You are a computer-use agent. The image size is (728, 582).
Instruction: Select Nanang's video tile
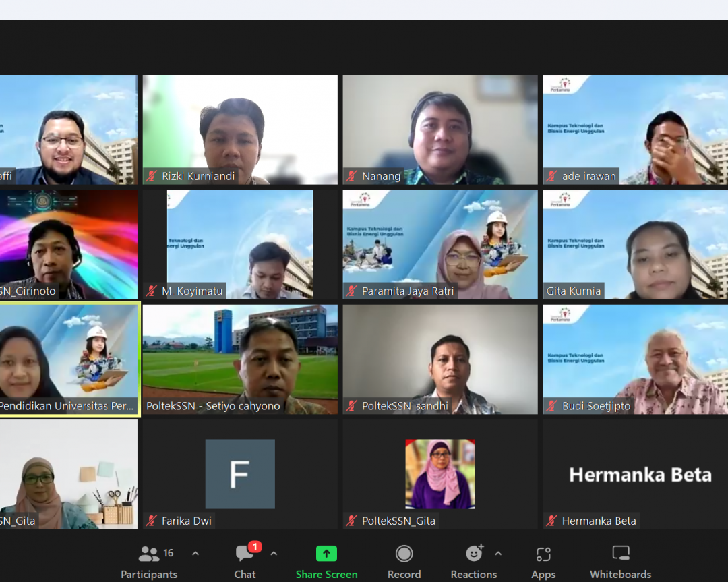pyautogui.click(x=440, y=128)
